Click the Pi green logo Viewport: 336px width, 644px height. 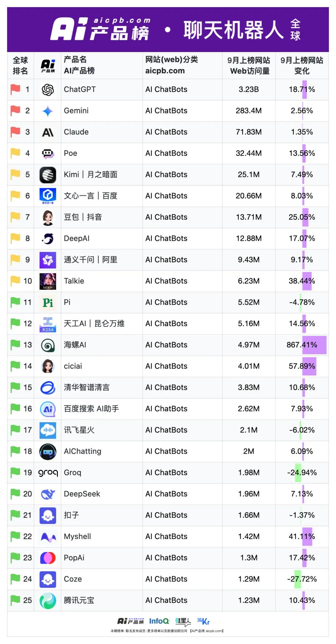pos(48,303)
